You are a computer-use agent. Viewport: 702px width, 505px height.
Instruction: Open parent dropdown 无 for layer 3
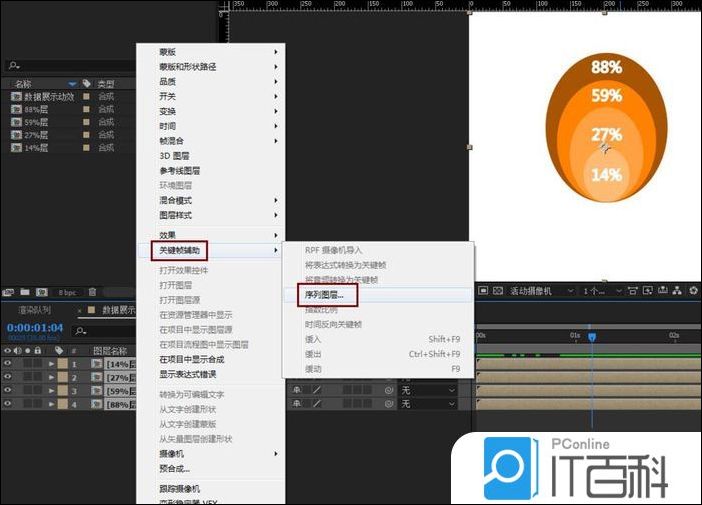click(428, 390)
